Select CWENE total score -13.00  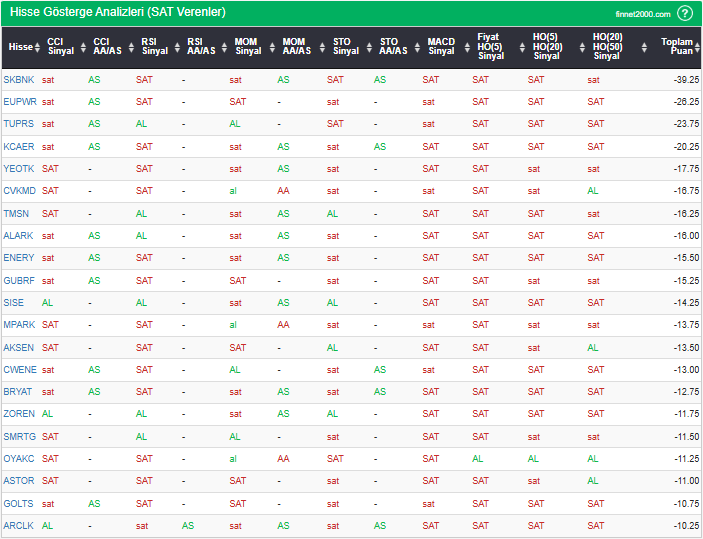686,369
